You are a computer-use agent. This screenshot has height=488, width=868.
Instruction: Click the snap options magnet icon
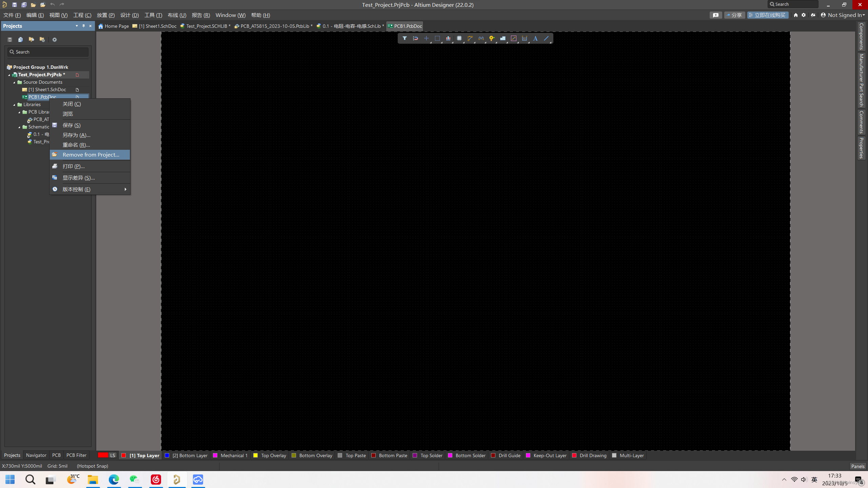415,38
